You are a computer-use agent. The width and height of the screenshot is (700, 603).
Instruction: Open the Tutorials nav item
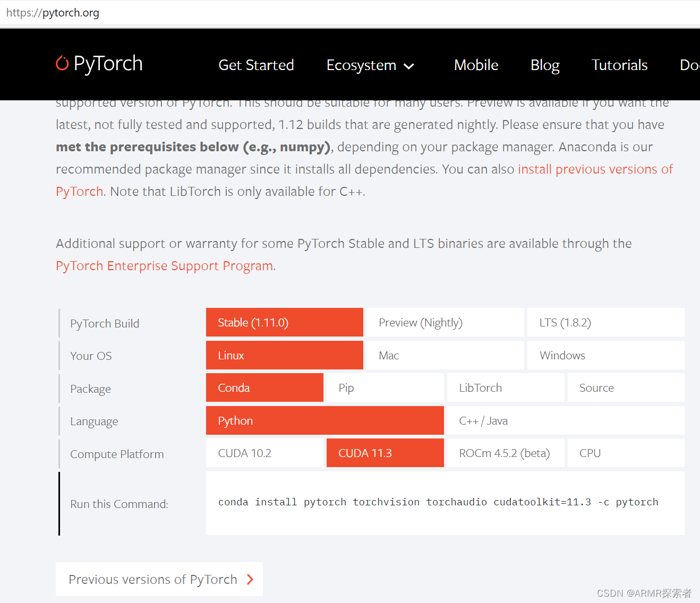click(x=619, y=65)
